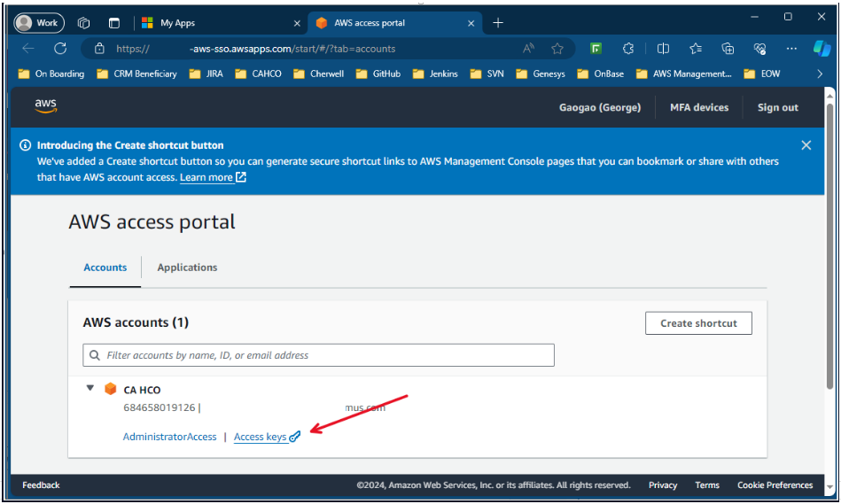Open the On Boarding bookmarks folder
This screenshot has width=841, height=504.
click(51, 74)
